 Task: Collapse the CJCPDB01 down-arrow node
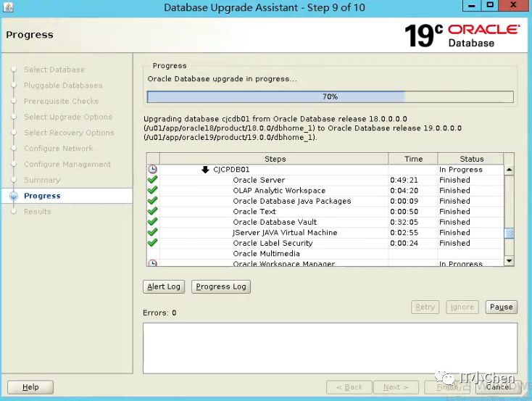205,170
